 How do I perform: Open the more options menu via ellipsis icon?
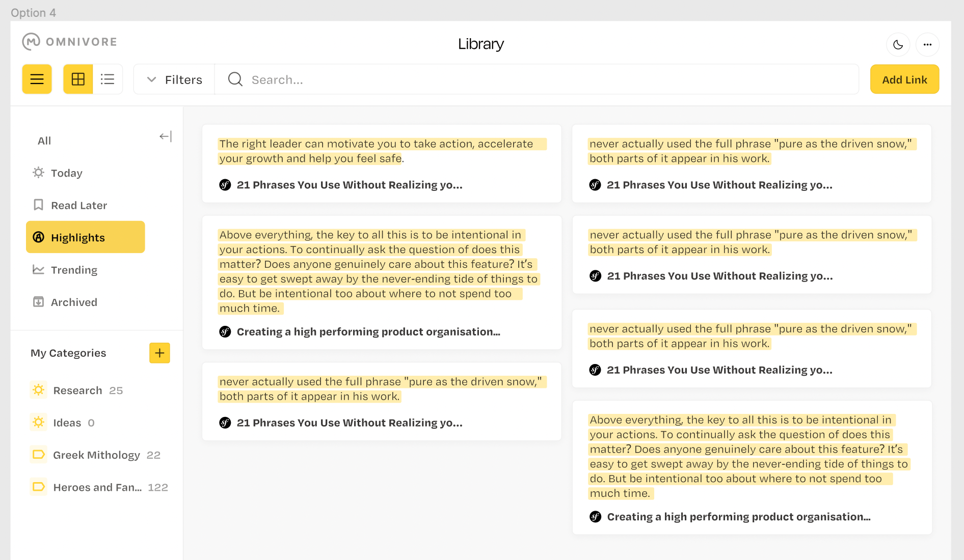[928, 44]
